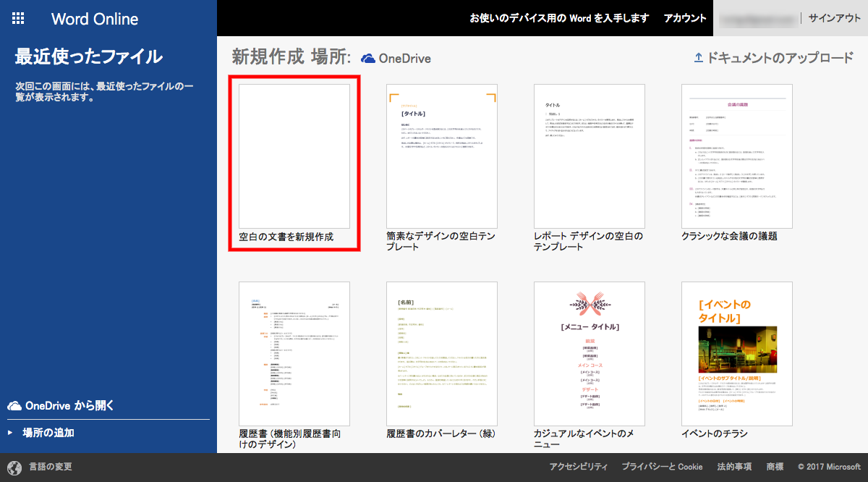Open the 商標 footer link
868x482 pixels.
(x=775, y=467)
